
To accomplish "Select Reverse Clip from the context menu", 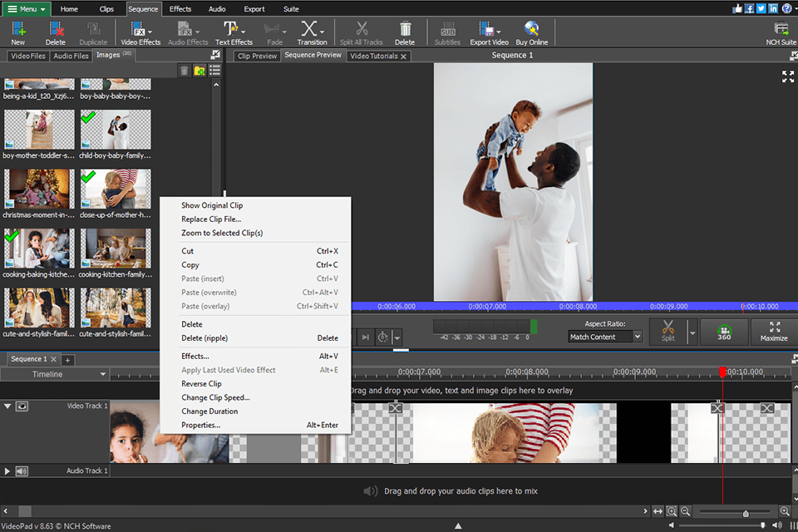I will [x=204, y=384].
